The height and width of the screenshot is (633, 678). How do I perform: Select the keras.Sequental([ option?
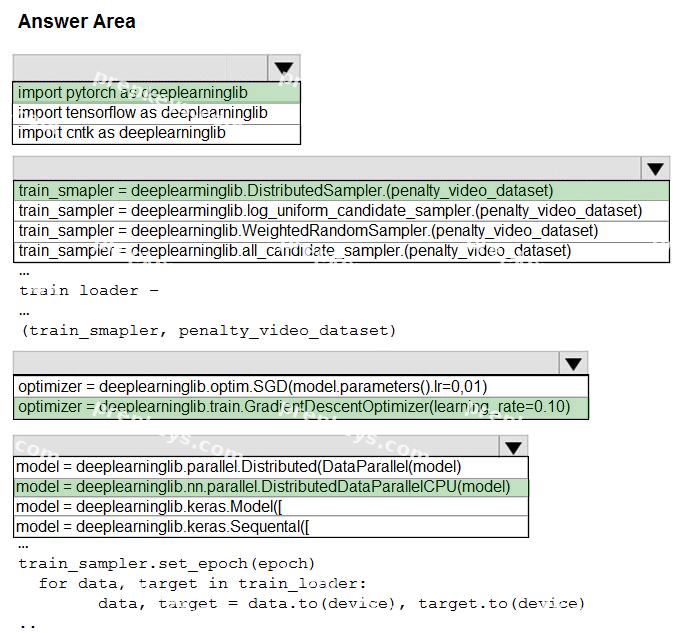click(x=271, y=527)
